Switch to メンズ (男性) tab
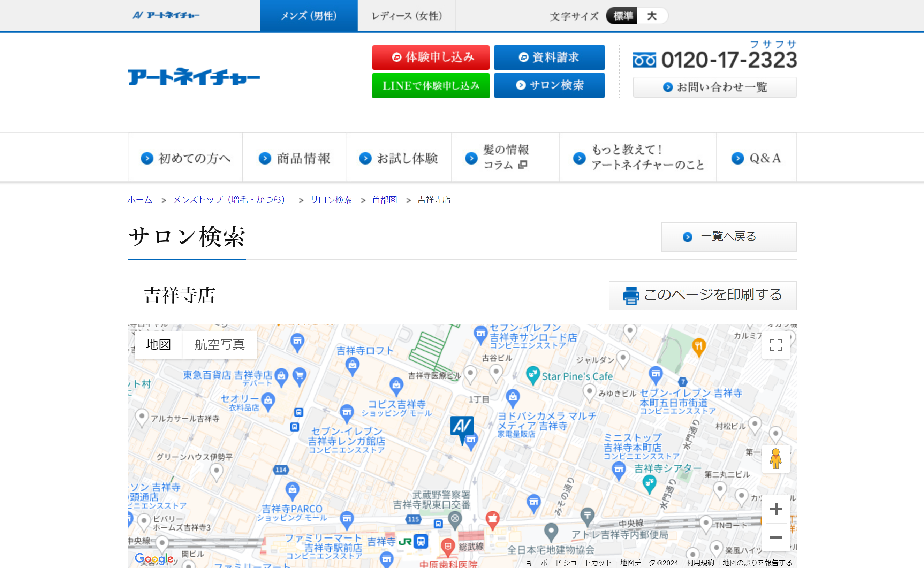This screenshot has width=924, height=580. tap(309, 16)
